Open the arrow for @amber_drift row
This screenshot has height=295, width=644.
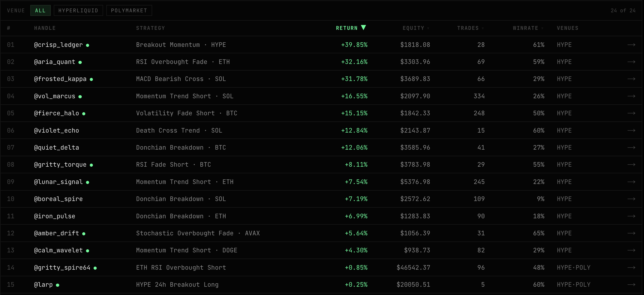[631, 233]
